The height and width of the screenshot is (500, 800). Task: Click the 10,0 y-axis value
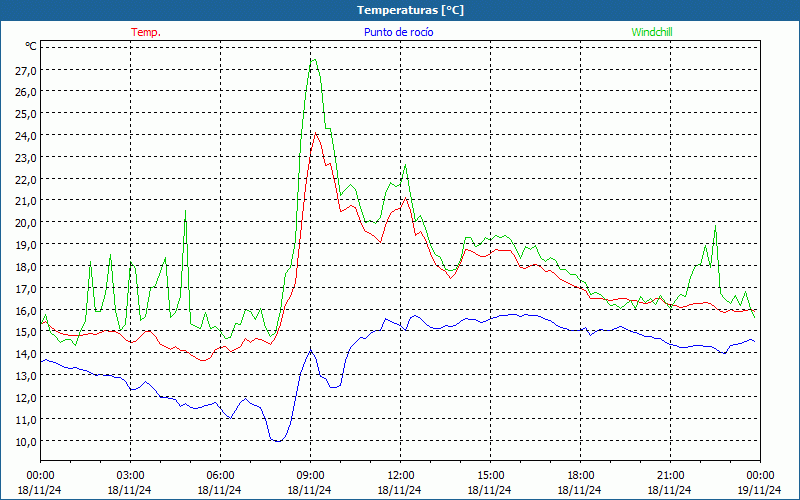click(26, 442)
